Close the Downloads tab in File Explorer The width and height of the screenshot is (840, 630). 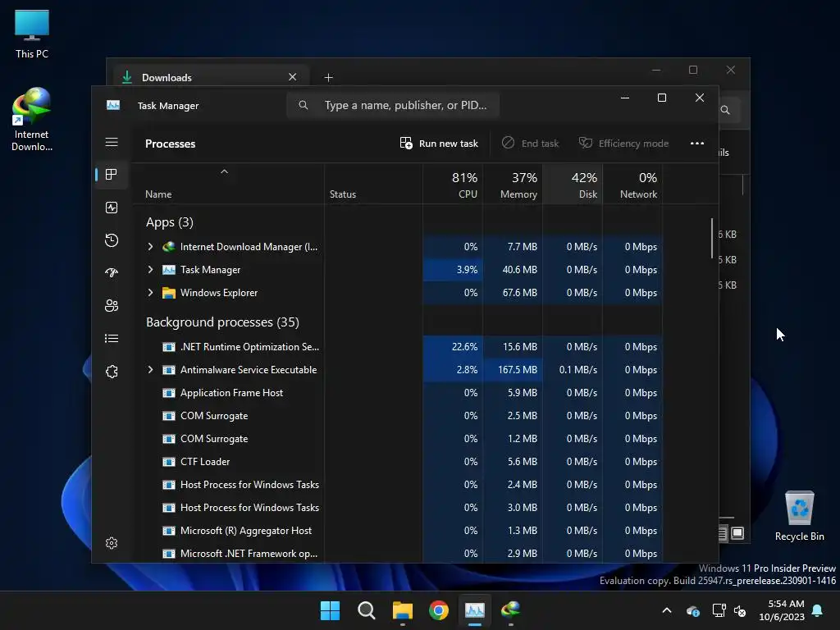(293, 76)
